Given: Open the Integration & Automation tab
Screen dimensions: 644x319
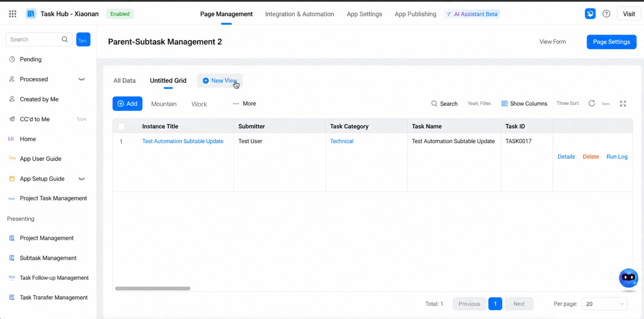Looking at the screenshot, I should point(300,14).
